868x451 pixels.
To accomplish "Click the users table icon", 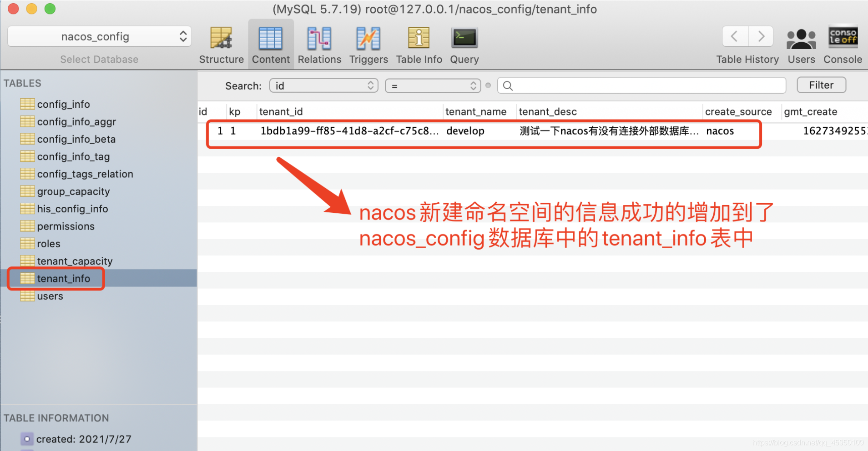I will coord(27,296).
